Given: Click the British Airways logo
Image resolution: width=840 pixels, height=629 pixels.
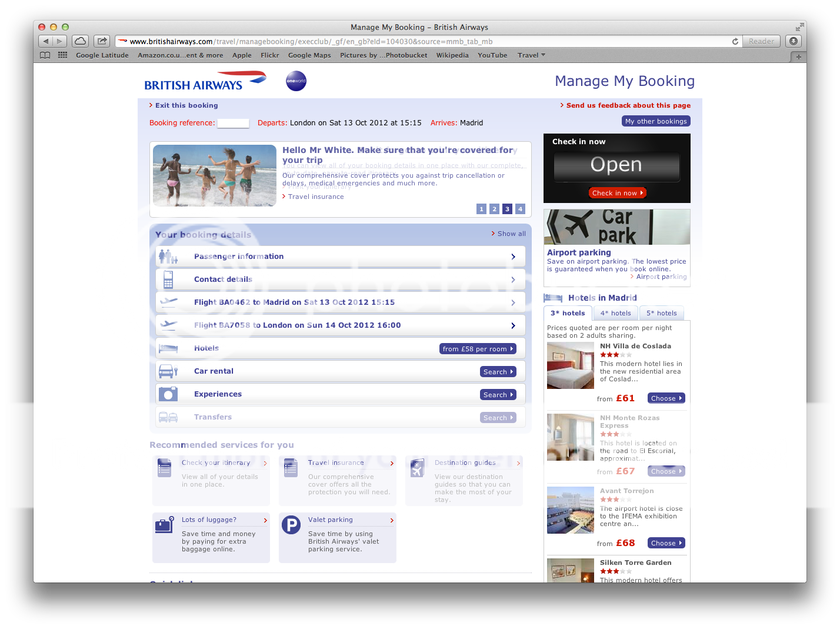Looking at the screenshot, I should [205, 81].
